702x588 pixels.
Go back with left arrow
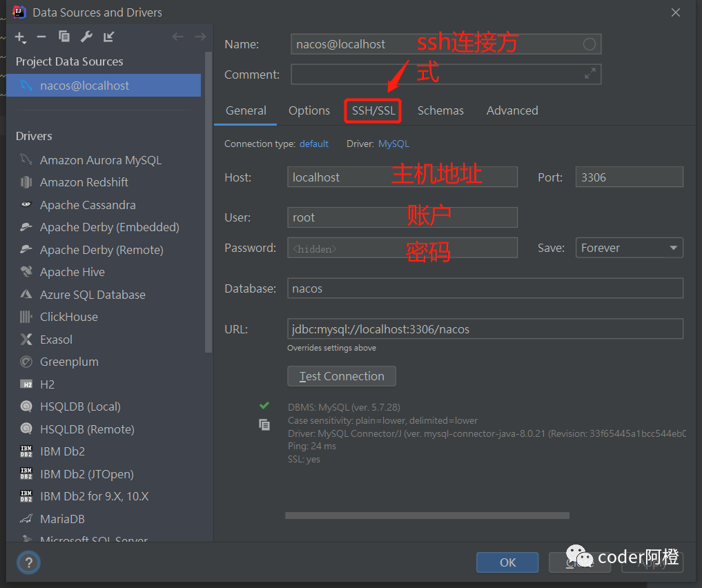(x=177, y=37)
